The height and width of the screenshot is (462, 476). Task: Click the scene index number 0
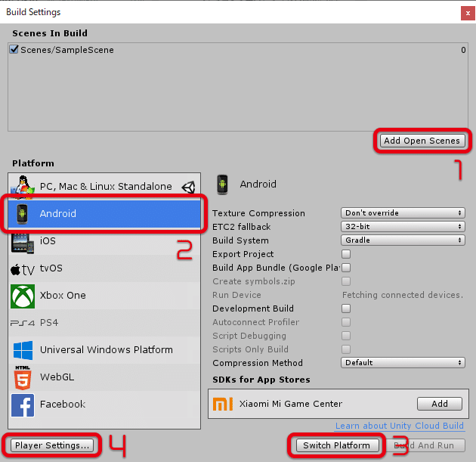[x=463, y=50]
